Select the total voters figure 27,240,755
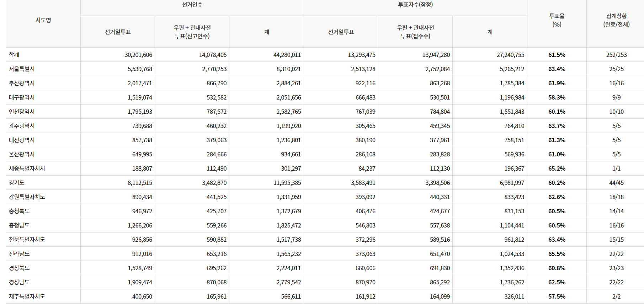Viewport: 644px width, 305px height. (510, 55)
